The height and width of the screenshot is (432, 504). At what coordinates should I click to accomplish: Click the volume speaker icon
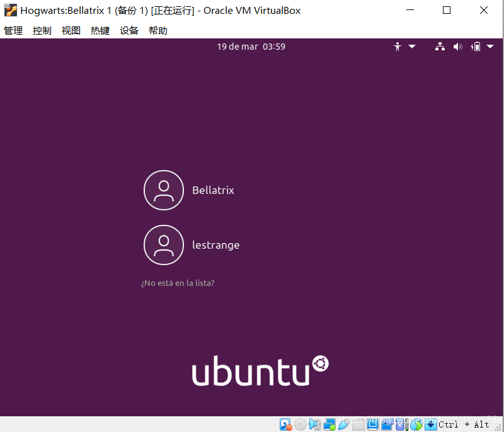click(458, 47)
